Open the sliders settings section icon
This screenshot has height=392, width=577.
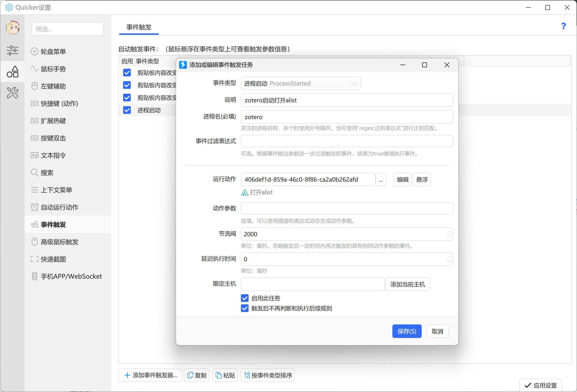[x=13, y=50]
